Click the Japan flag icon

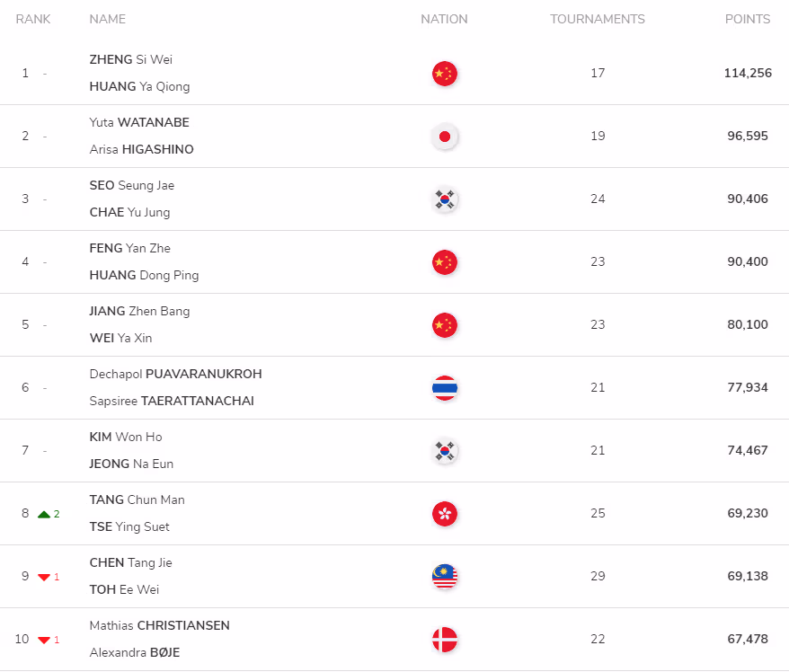tap(444, 137)
